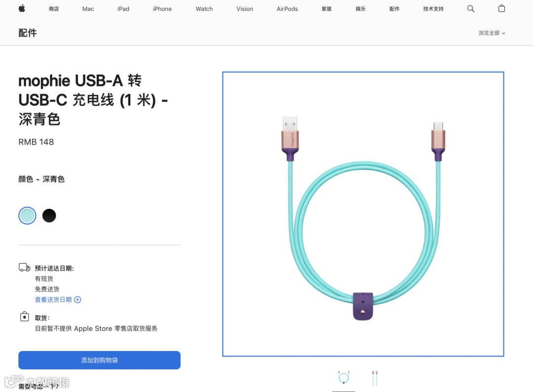
Task: Open the 查看送货日期 link
Action: [x=53, y=300]
